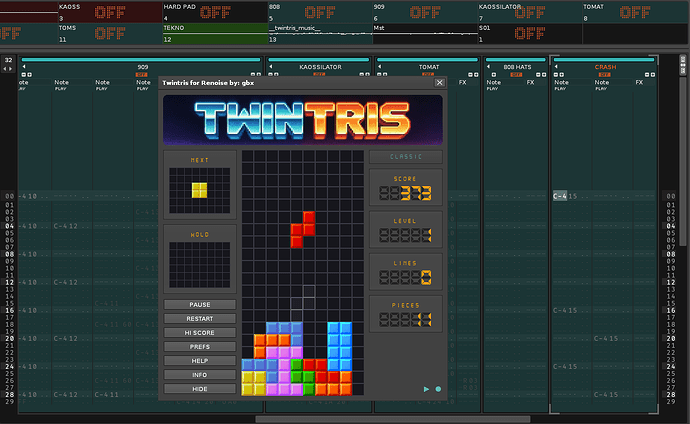Image resolution: width=690 pixels, height=424 pixels.
Task: Close the Twintris for Renoise dialog
Action: point(439,82)
